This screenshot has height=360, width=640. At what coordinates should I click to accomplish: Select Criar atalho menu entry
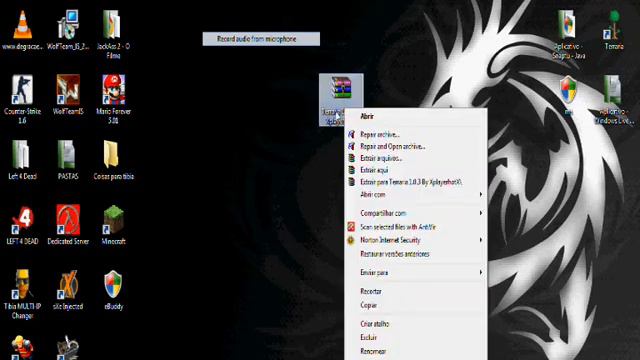pos(416,324)
